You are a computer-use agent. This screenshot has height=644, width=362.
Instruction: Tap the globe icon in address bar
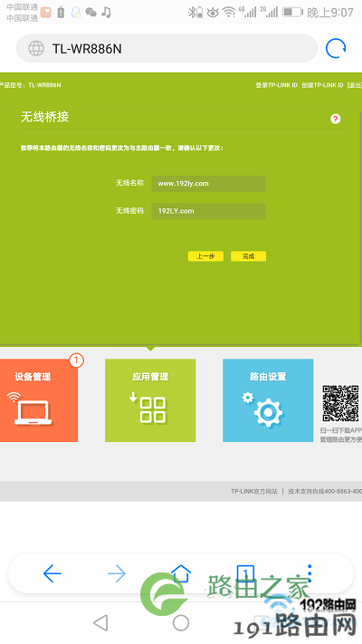coord(35,49)
